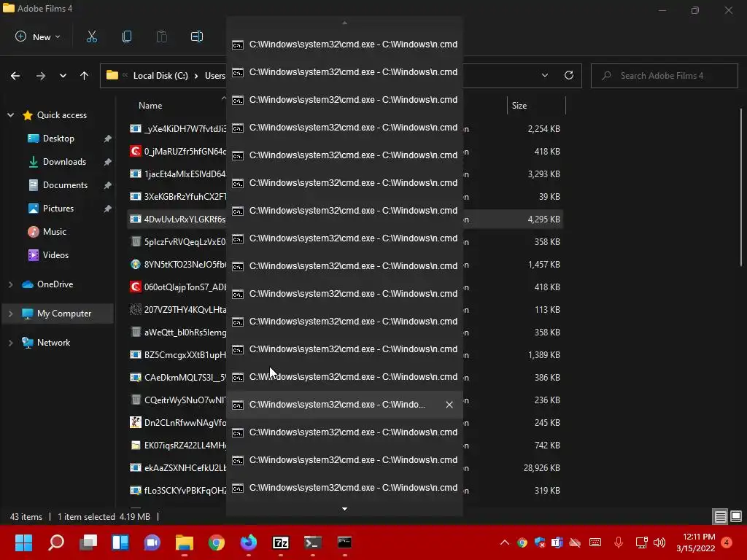Go up one folder level

(x=85, y=76)
